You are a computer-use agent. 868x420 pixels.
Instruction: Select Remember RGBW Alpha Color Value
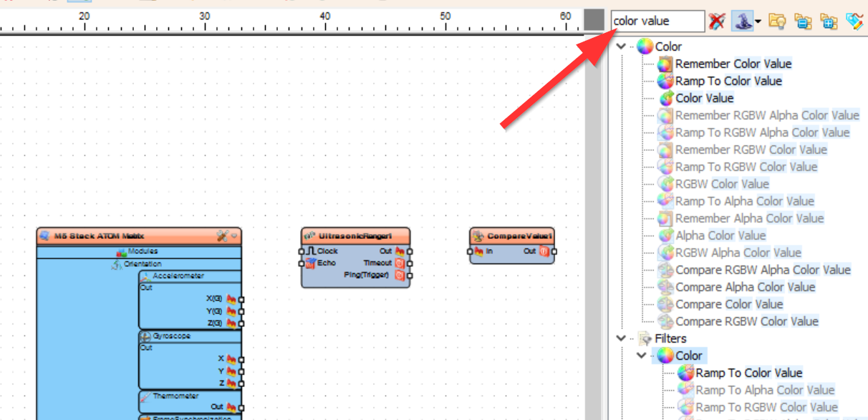pyautogui.click(x=767, y=115)
